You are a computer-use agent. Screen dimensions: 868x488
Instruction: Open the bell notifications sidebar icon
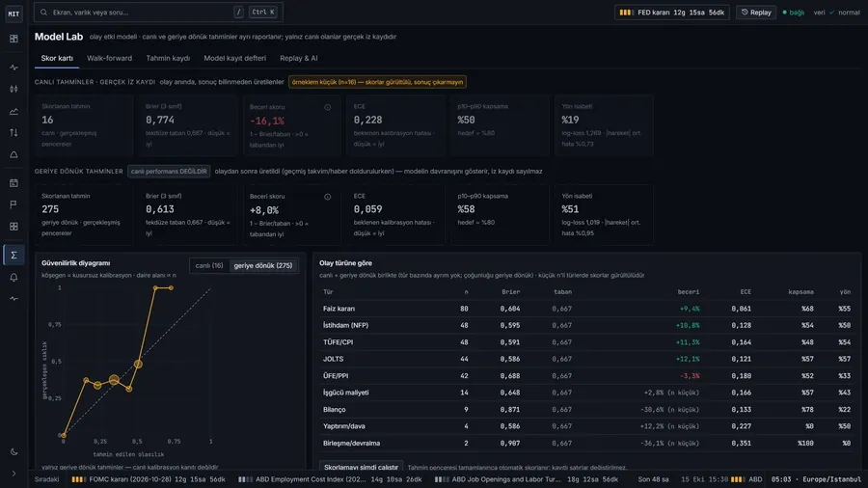pos(14,277)
